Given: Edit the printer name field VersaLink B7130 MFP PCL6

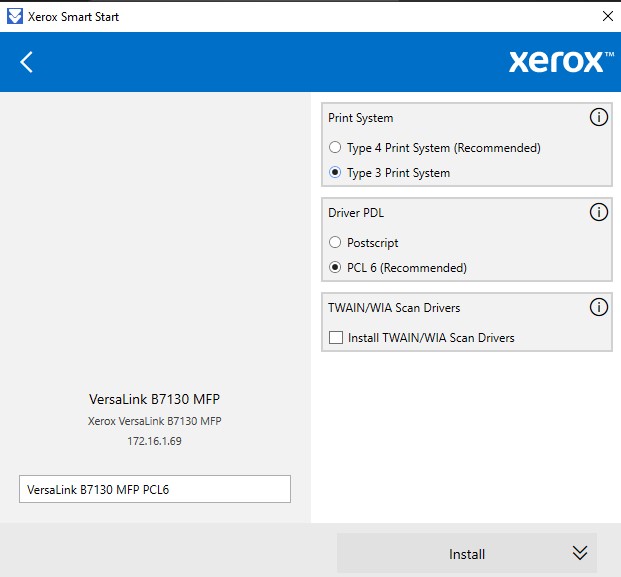Looking at the screenshot, I should pyautogui.click(x=155, y=489).
